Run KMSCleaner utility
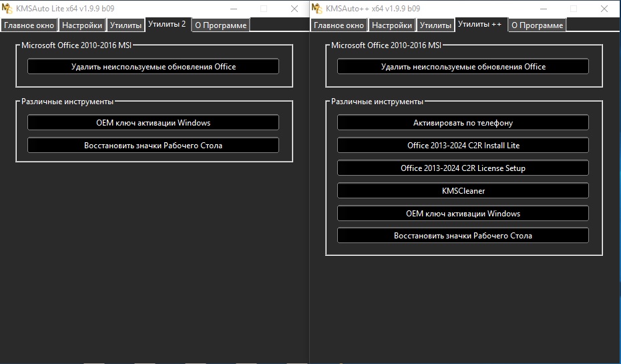The image size is (621, 364). tap(463, 191)
